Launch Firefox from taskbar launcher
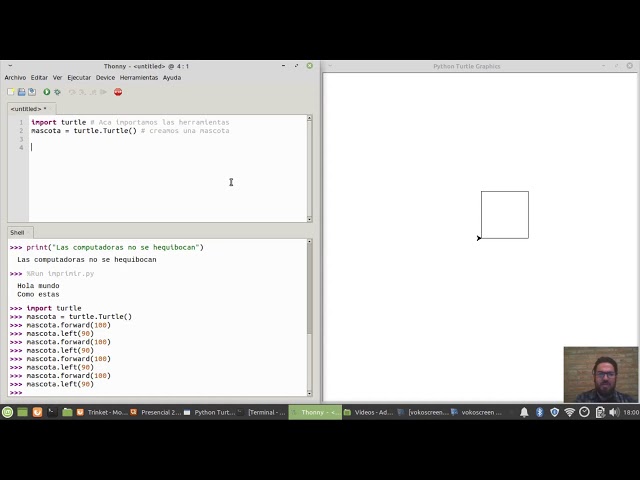 click(x=37, y=412)
